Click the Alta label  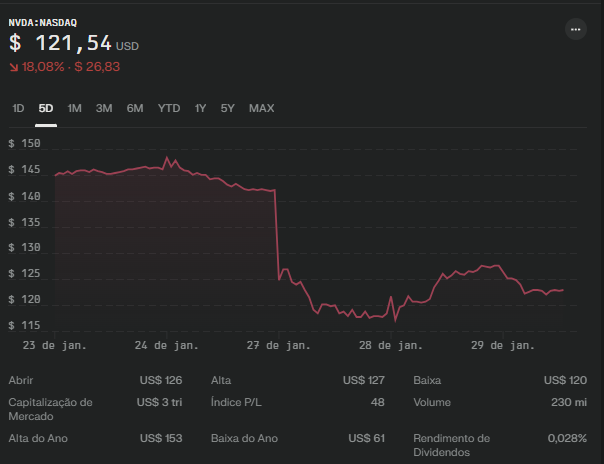click(221, 380)
